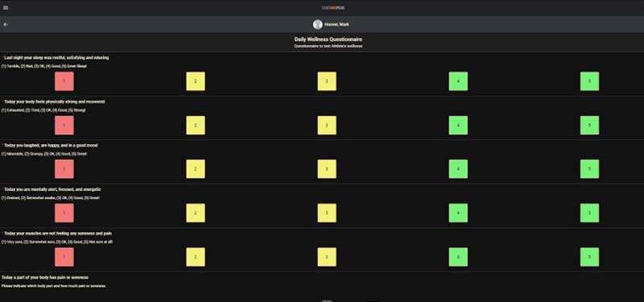Rate mental alertness as 3 (OK)

[327, 213]
